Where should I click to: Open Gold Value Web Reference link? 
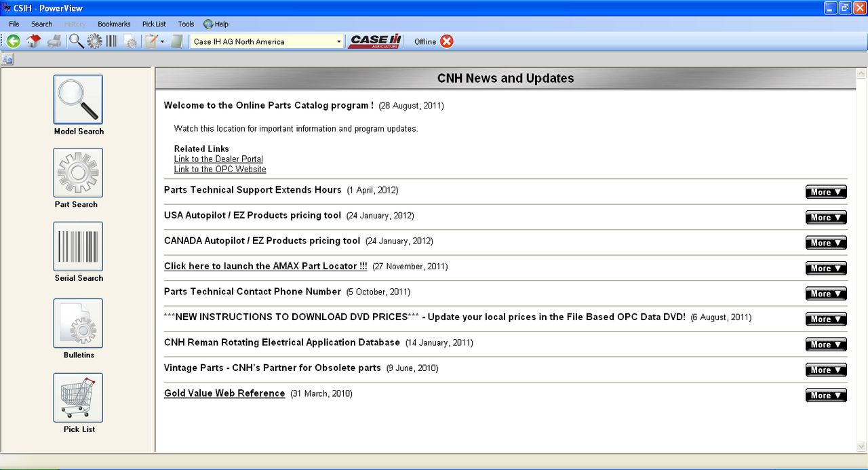coord(224,393)
